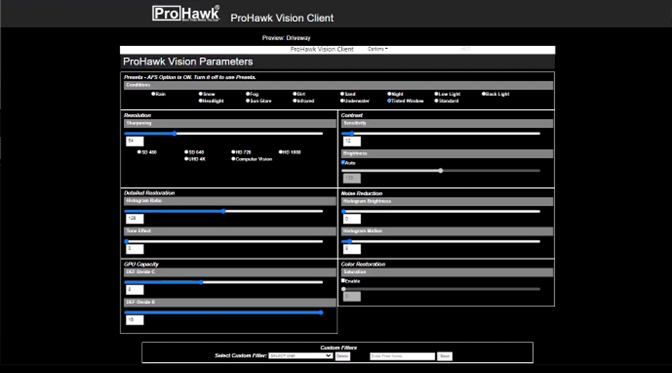Image resolution: width=672 pixels, height=373 pixels.
Task: Click the Saturation value field
Action: pos(352,296)
